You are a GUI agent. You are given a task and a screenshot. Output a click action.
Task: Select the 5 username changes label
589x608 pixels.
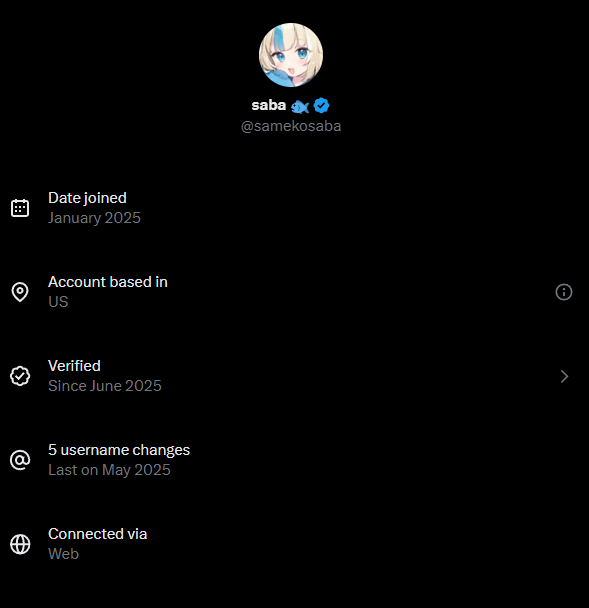pyautogui.click(x=119, y=450)
